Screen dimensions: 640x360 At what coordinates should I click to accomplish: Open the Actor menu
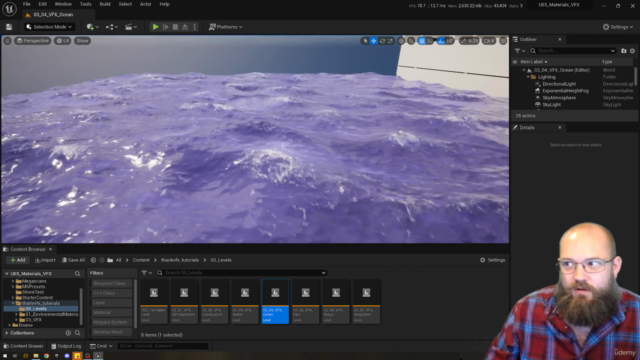tap(146, 4)
